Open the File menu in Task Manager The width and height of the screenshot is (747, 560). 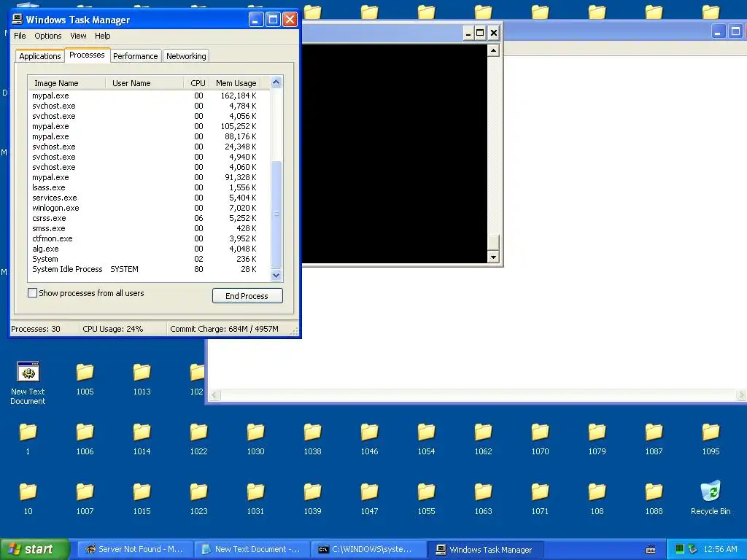pyautogui.click(x=20, y=36)
